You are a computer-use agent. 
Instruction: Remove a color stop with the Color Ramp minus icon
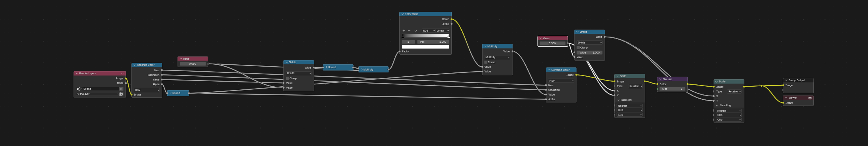[x=409, y=31]
